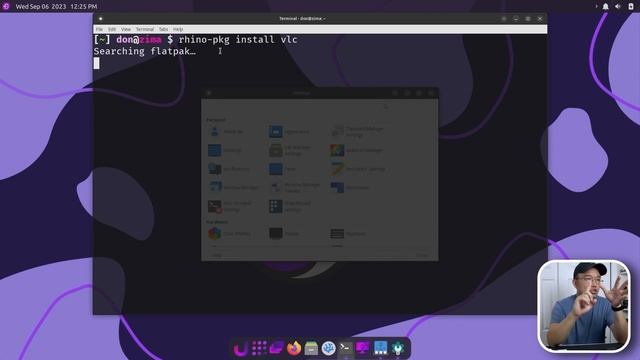Open the Terminal menu in the menu bar
This screenshot has height=360, width=640.
point(144,29)
